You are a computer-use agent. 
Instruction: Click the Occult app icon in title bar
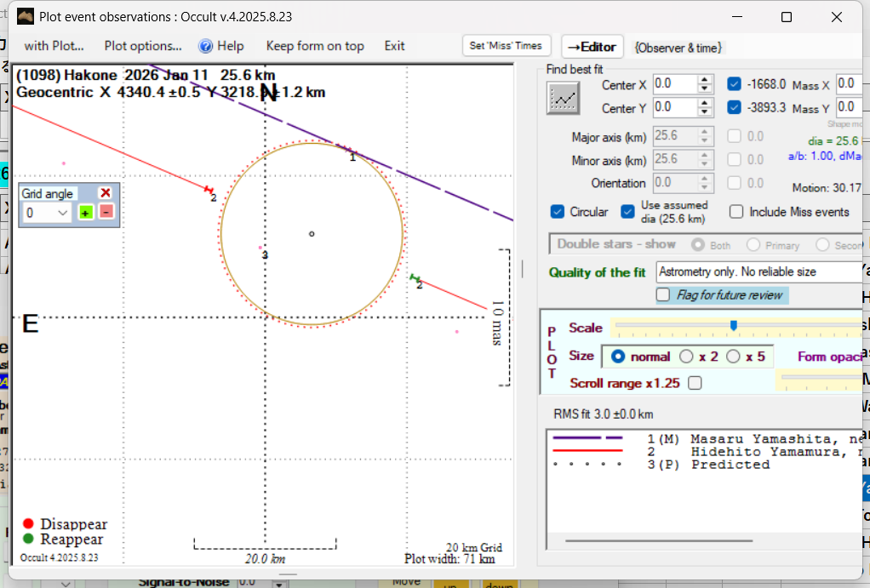pos(26,17)
